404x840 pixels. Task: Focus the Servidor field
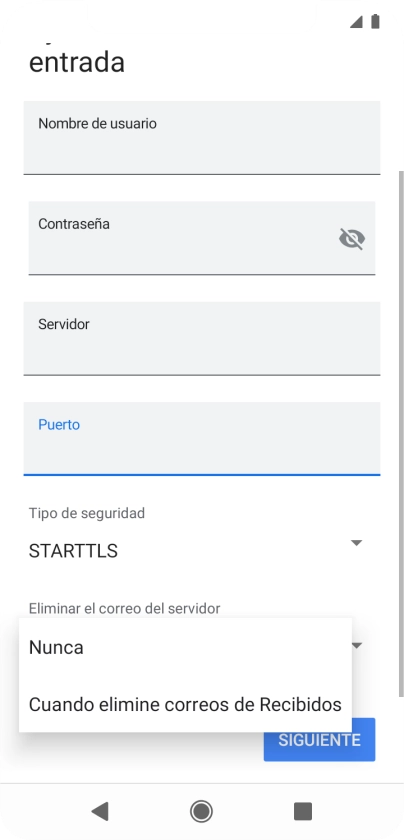click(x=202, y=339)
